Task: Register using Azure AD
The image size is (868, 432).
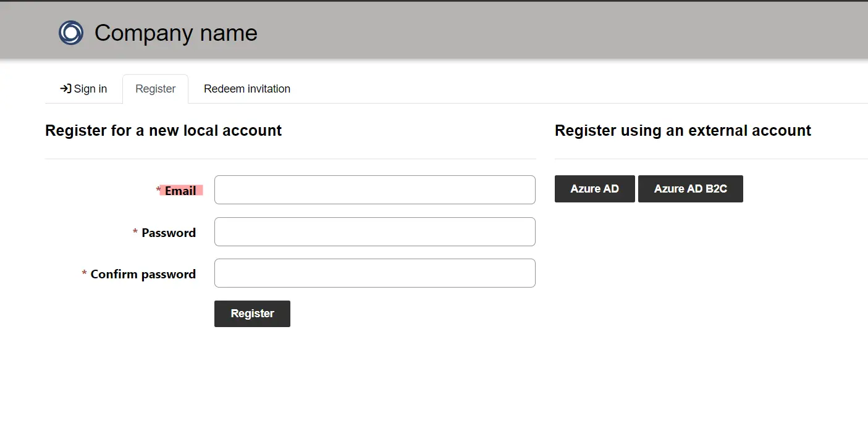Action: click(594, 189)
